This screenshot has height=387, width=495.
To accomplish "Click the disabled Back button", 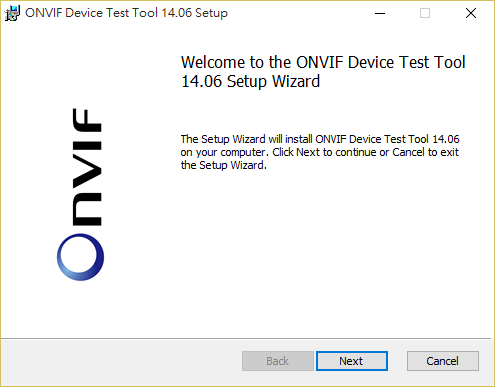I will pyautogui.click(x=278, y=361).
